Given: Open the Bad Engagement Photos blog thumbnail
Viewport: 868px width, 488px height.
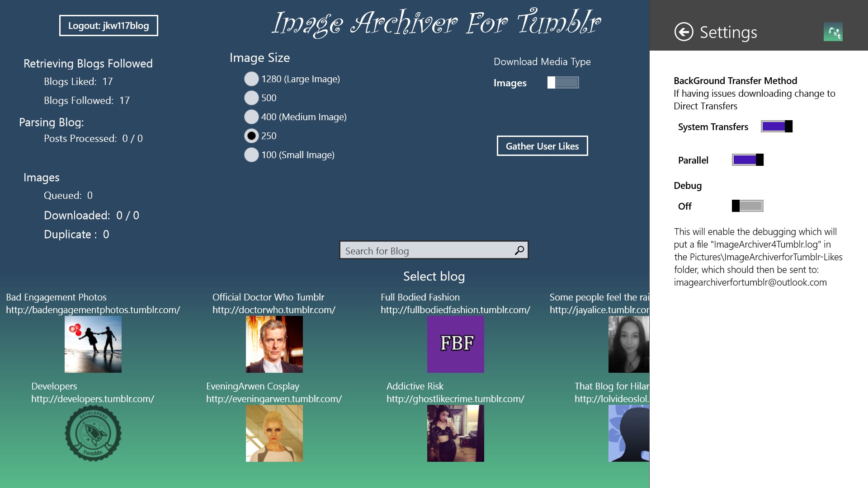Looking at the screenshot, I should tap(93, 344).
